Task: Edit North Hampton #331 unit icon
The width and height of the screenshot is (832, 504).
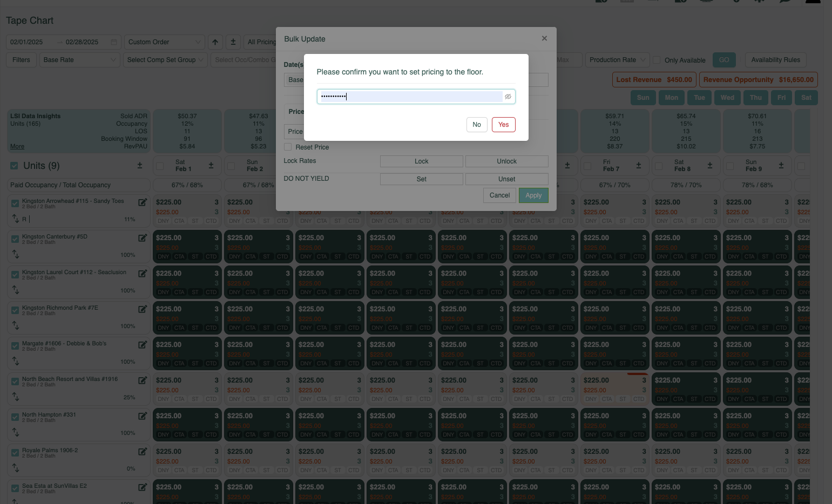Action: pos(143,416)
